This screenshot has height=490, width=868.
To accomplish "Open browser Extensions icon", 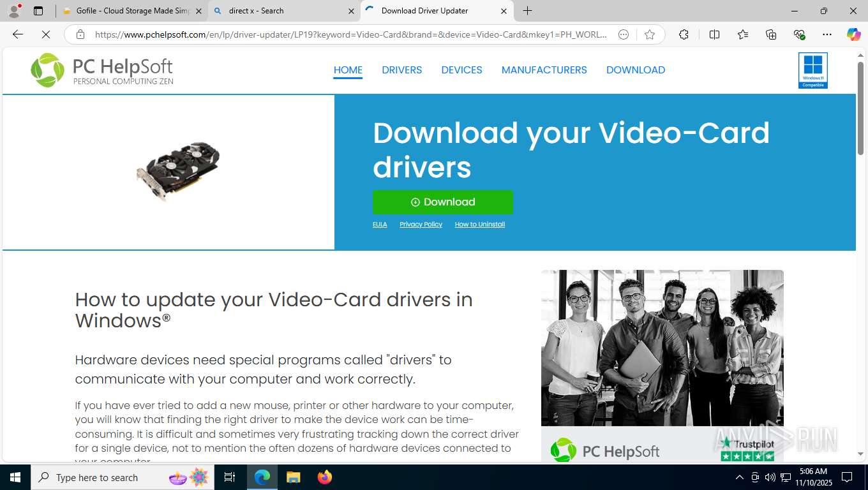I will pyautogui.click(x=684, y=34).
